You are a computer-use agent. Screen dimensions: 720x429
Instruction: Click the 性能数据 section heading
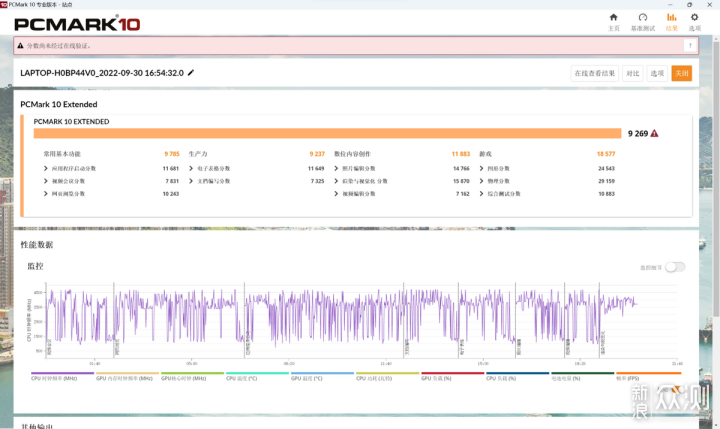point(37,245)
